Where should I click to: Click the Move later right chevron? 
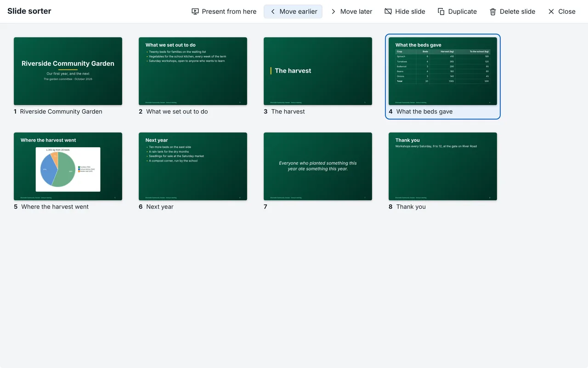click(x=334, y=11)
